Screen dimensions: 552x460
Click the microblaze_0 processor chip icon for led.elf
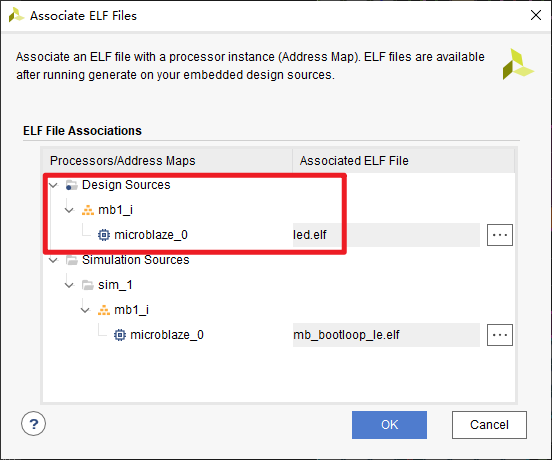pos(104,235)
